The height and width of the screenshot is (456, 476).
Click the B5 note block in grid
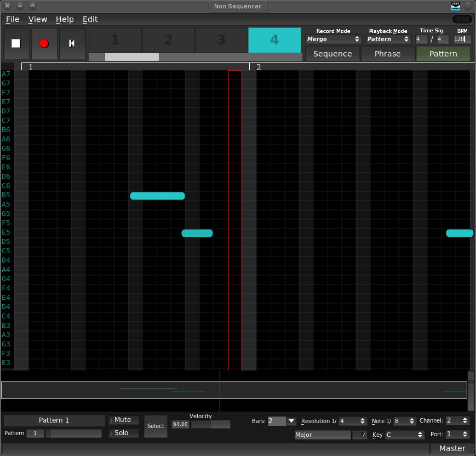tap(157, 196)
